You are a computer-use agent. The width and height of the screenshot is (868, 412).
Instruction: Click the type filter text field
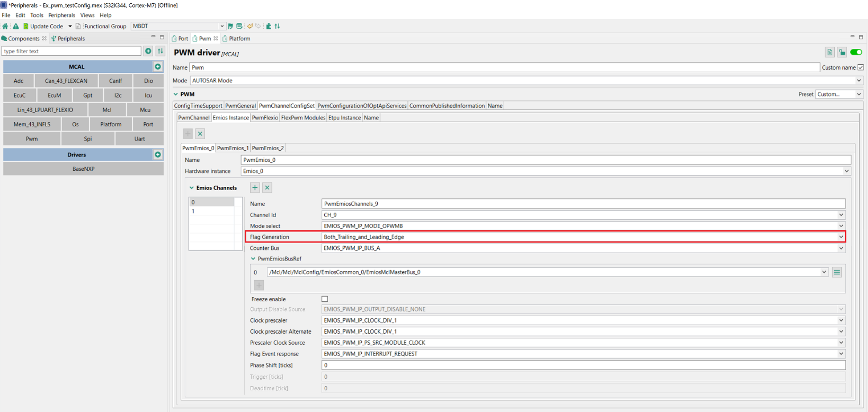click(71, 51)
